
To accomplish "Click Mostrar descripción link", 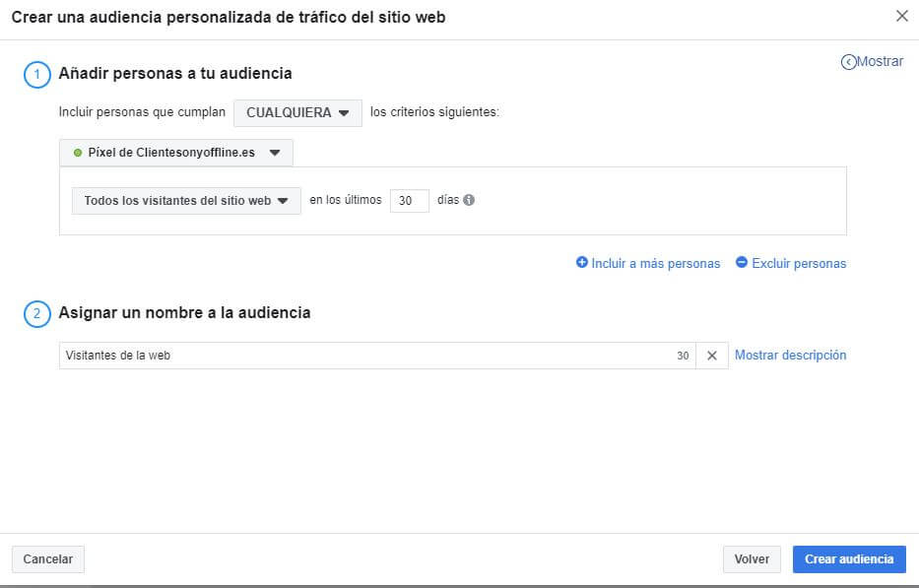I will coord(790,356).
